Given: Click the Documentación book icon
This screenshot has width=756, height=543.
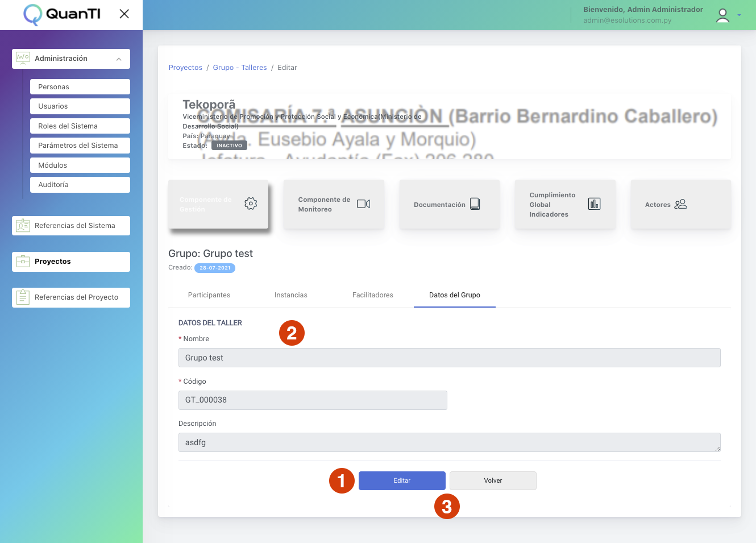Looking at the screenshot, I should coord(475,204).
